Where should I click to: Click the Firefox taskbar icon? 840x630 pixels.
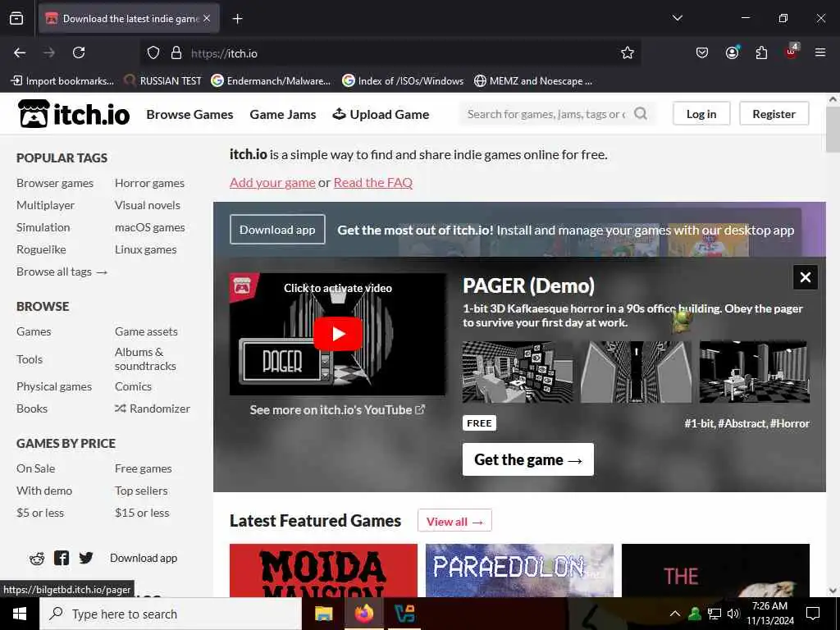coord(364,614)
